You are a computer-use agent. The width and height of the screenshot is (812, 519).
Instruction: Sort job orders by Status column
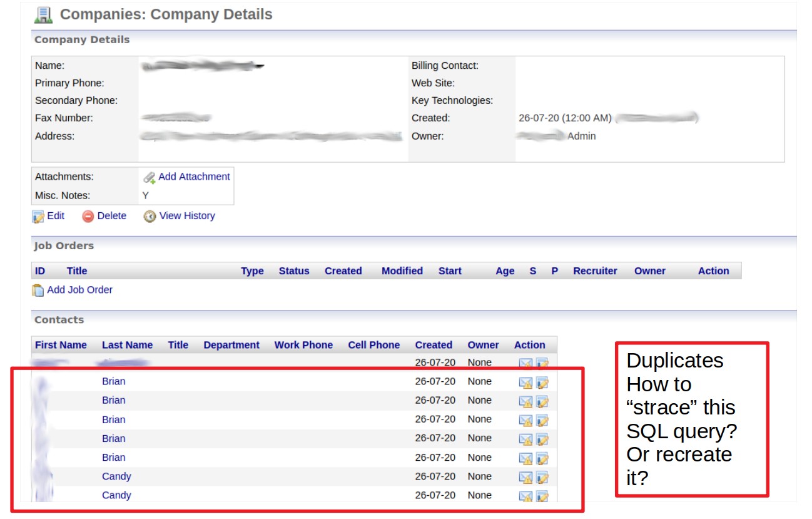pos(294,271)
